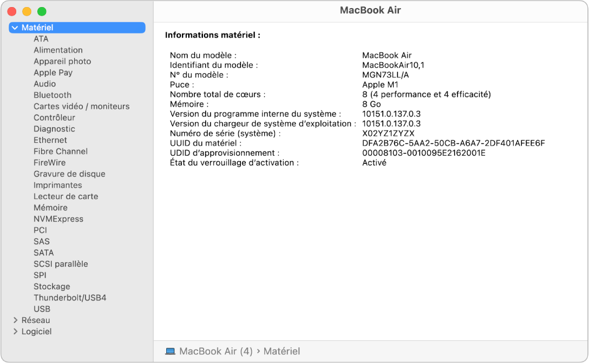Collapse the Matériel tree chevron
Viewport: 589px width, 364px height.
tap(15, 28)
